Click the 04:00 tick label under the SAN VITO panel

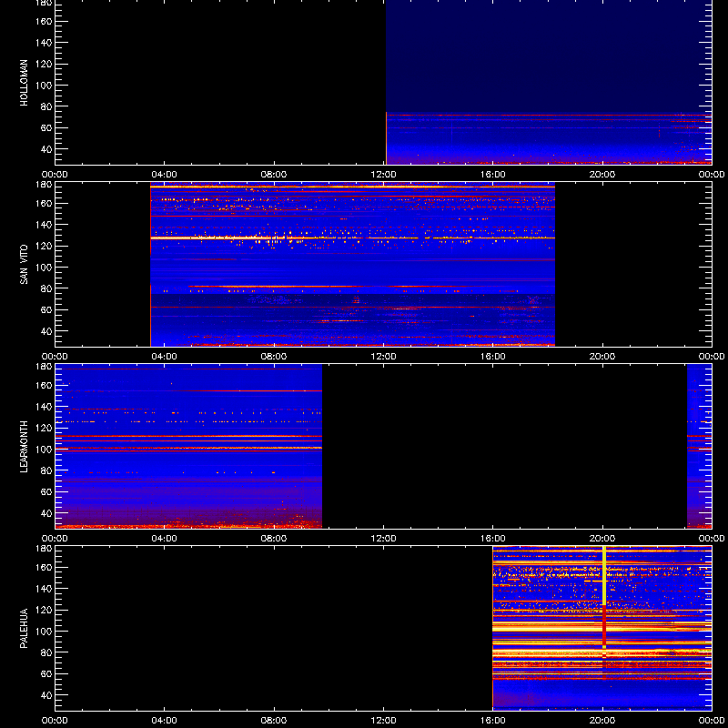165,357
